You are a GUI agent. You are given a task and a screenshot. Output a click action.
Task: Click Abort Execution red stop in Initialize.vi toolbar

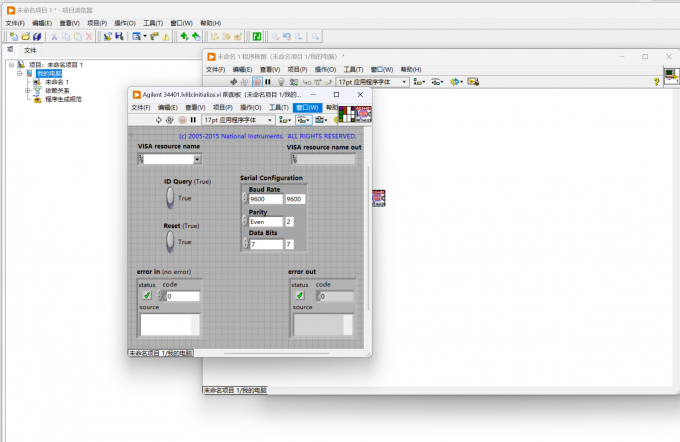182,120
